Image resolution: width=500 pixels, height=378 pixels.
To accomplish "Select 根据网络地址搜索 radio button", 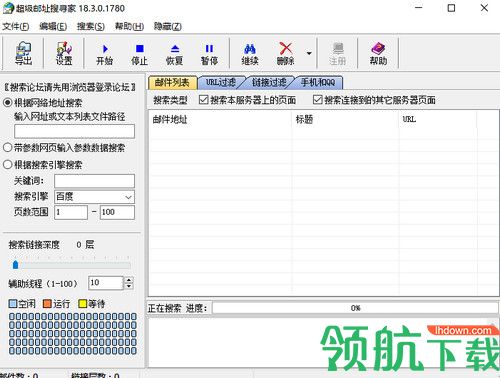I will click(7, 103).
